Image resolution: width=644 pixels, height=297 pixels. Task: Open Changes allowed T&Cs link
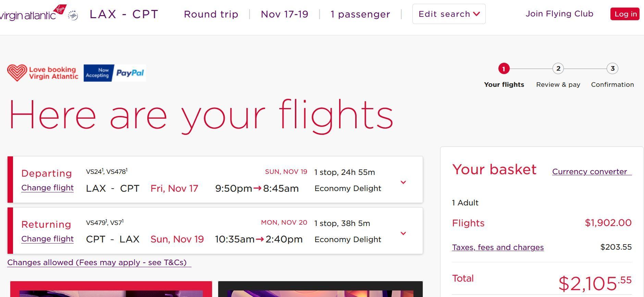click(99, 263)
